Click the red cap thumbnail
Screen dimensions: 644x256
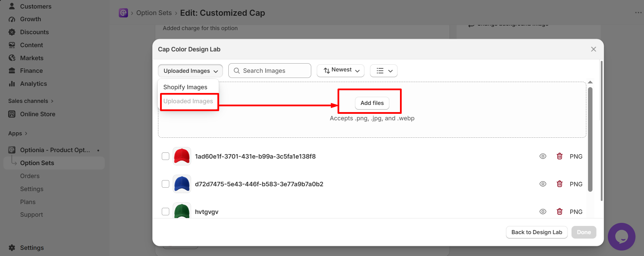[182, 156]
